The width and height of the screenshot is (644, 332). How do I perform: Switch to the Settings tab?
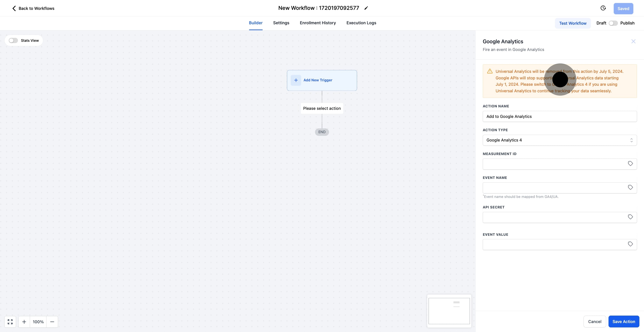coord(281,23)
